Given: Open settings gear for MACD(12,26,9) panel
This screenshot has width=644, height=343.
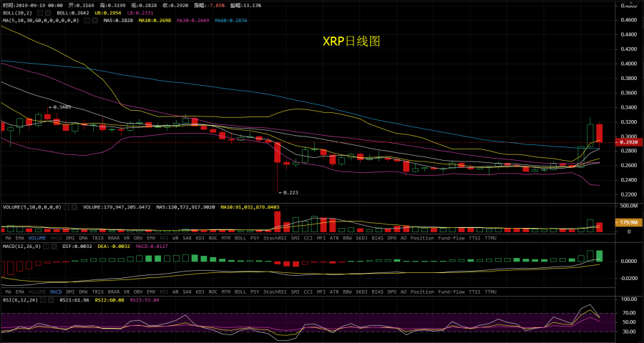Looking at the screenshot, I should pos(47,246).
